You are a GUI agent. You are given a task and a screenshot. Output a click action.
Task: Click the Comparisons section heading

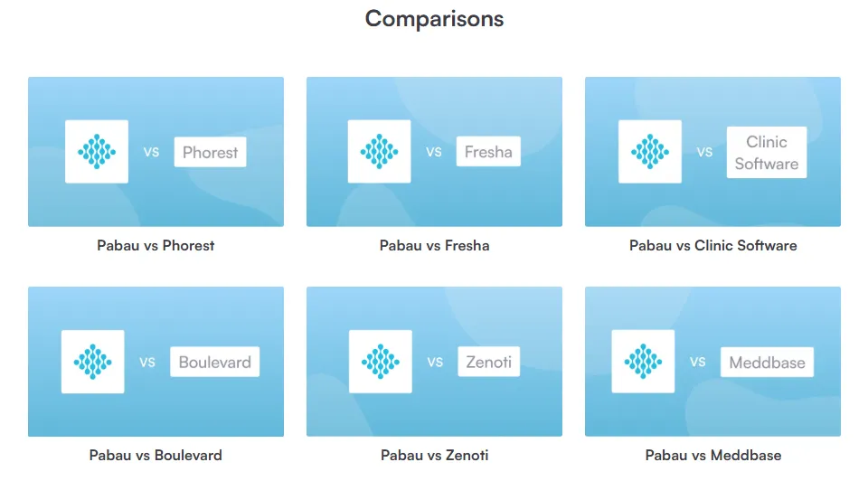[x=434, y=18]
